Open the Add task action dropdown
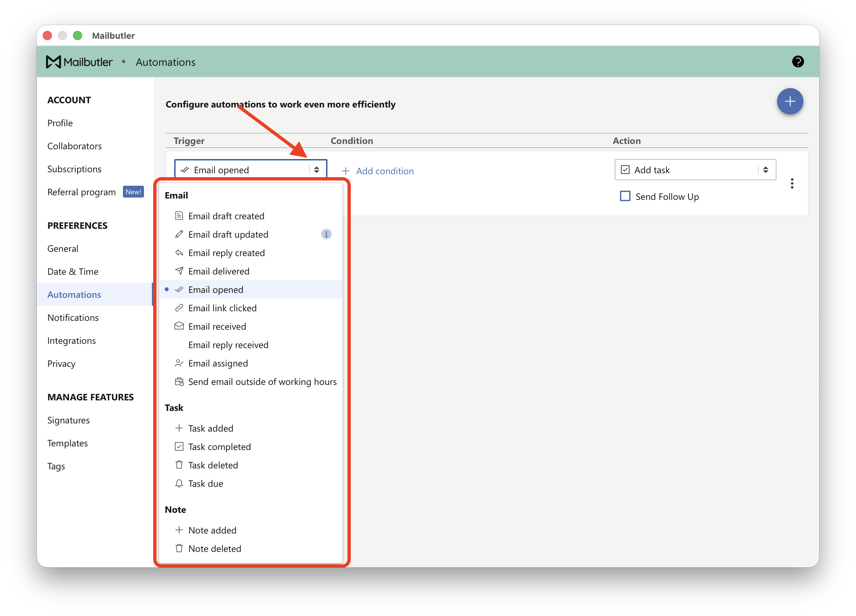 [695, 170]
